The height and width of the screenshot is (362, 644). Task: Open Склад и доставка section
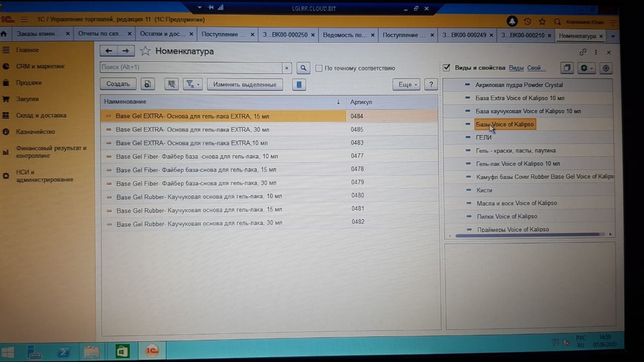click(41, 115)
